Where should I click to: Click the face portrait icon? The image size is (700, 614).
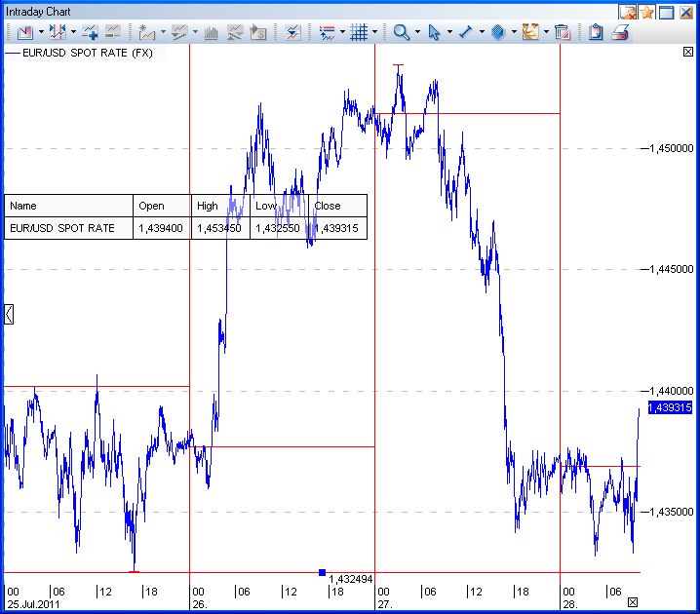(530, 32)
